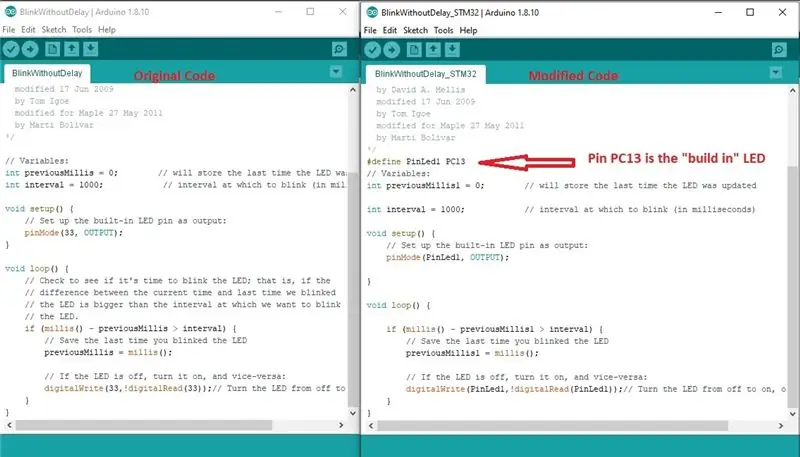Open File menu in BlinkWithoutDelay window
This screenshot has height=457, width=800.
coord(9,30)
